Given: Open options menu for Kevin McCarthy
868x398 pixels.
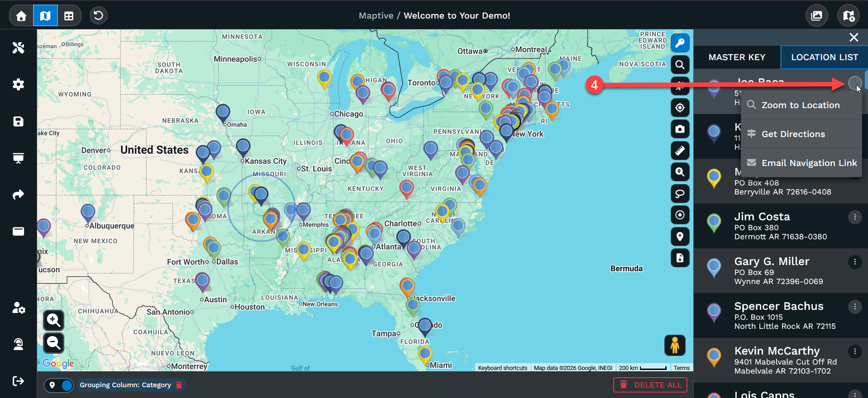Looking at the screenshot, I should click(854, 351).
